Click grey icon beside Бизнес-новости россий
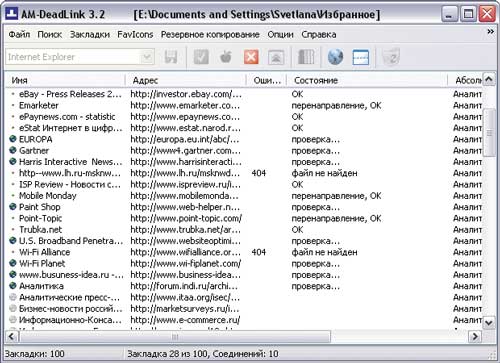Image resolution: width=500 pixels, height=363 pixels. click(13, 308)
